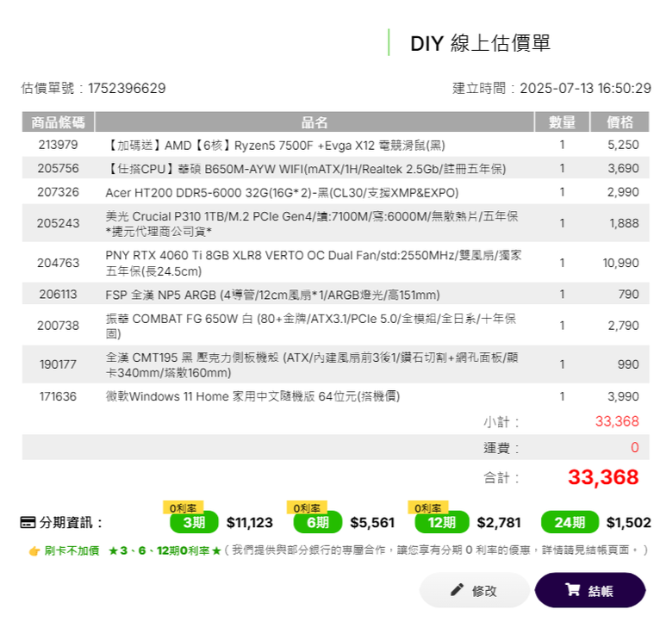Click the 運費 shipping value 0
The image size is (672, 628).
[635, 448]
